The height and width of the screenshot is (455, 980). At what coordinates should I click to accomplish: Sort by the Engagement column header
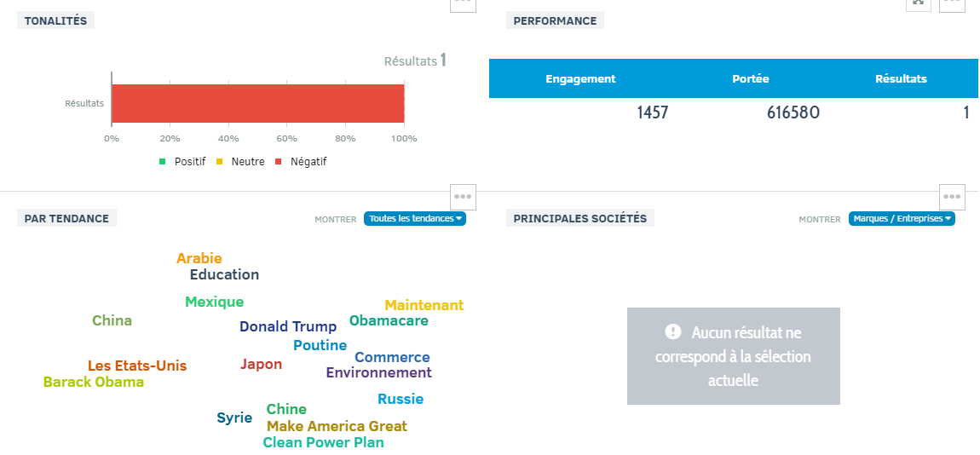pos(580,78)
